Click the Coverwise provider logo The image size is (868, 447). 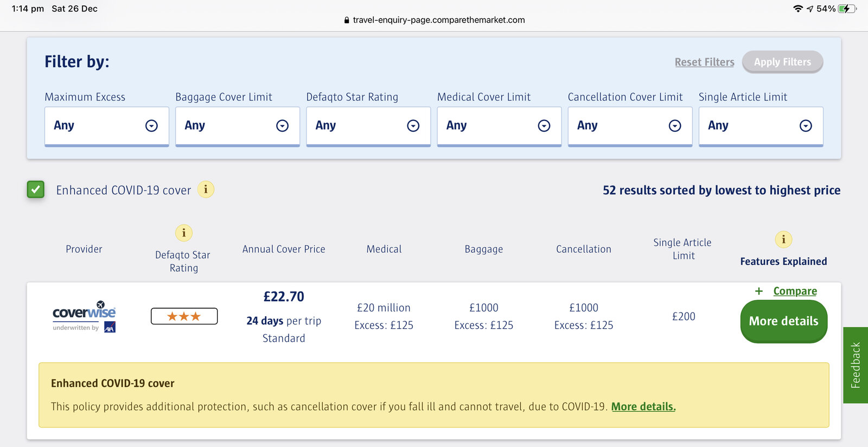pyautogui.click(x=84, y=316)
